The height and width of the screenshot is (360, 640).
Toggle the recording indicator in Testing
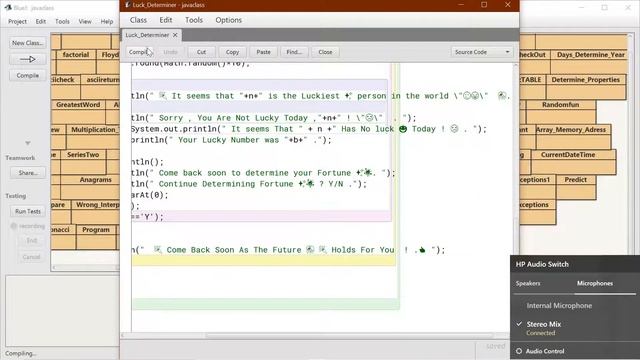click(x=14, y=226)
